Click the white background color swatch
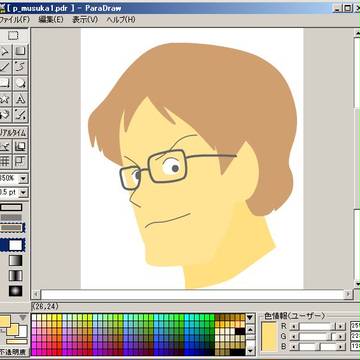The width and height of the screenshot is (360, 360). pos(23,331)
